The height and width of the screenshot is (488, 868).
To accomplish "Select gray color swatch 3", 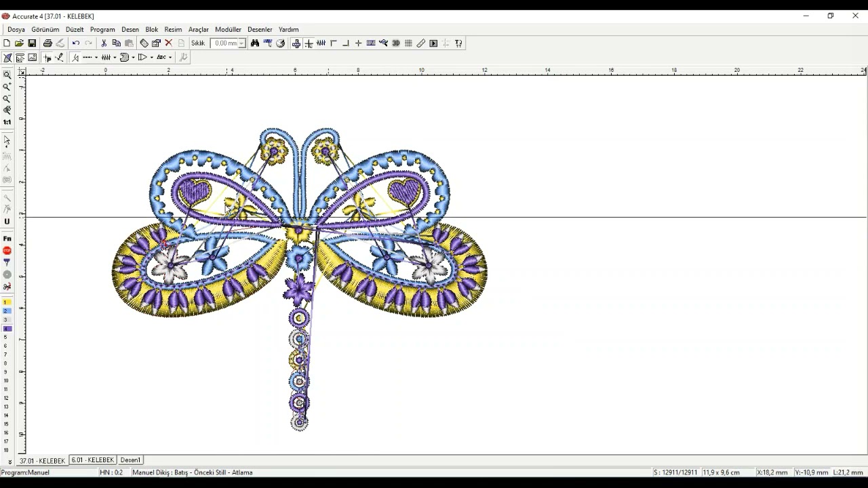I will pos(7,320).
